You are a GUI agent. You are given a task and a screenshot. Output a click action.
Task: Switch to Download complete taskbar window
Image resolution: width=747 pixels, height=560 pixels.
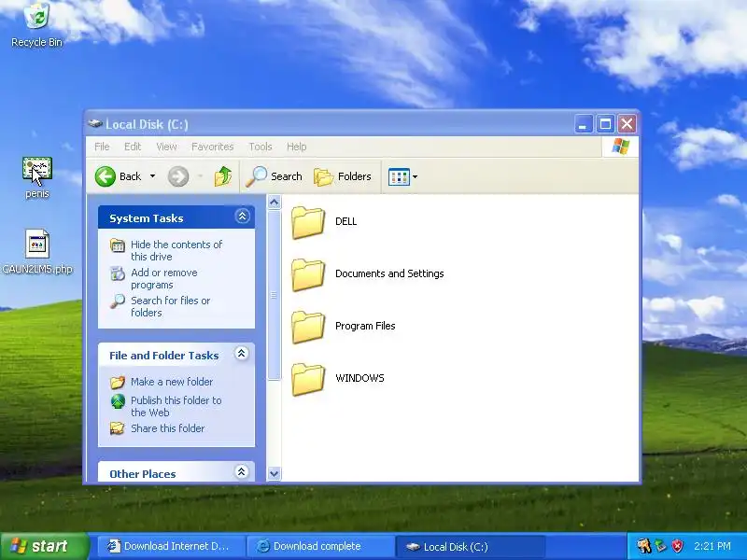coord(320,546)
